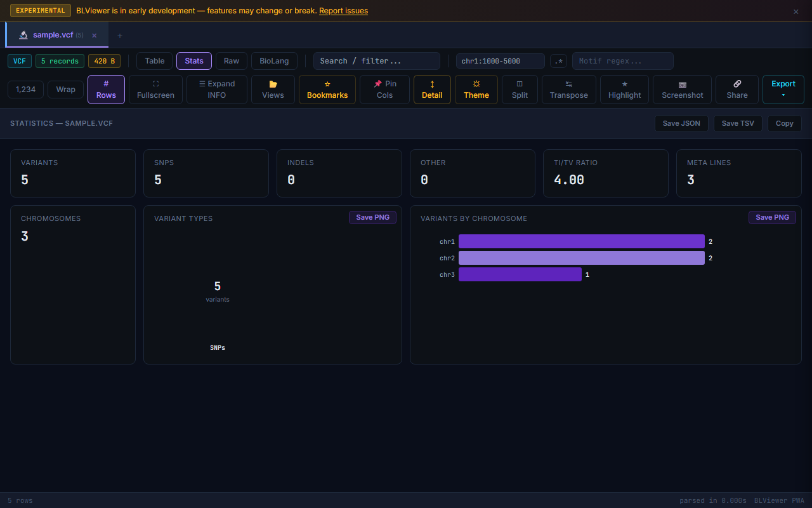Enter Fullscreen mode

tap(155, 89)
